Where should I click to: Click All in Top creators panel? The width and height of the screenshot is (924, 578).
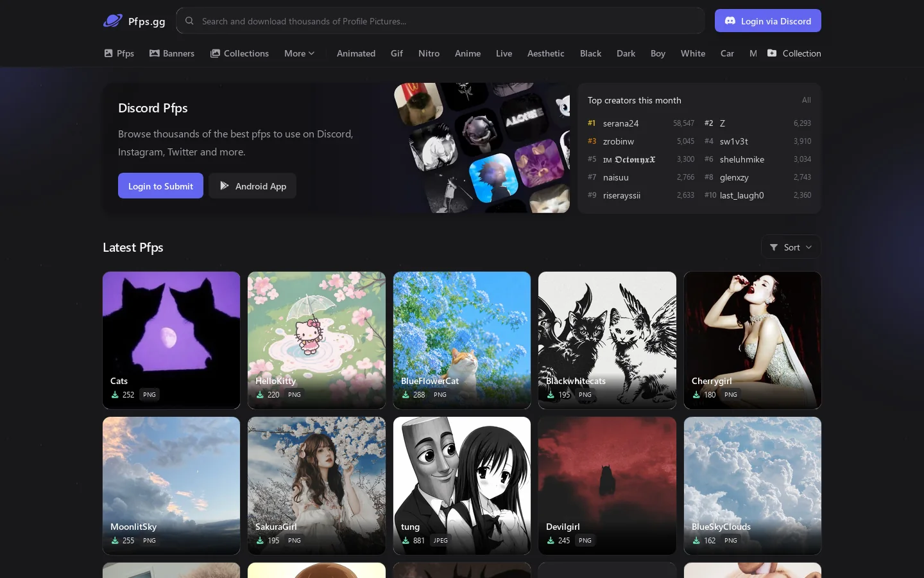coord(806,100)
